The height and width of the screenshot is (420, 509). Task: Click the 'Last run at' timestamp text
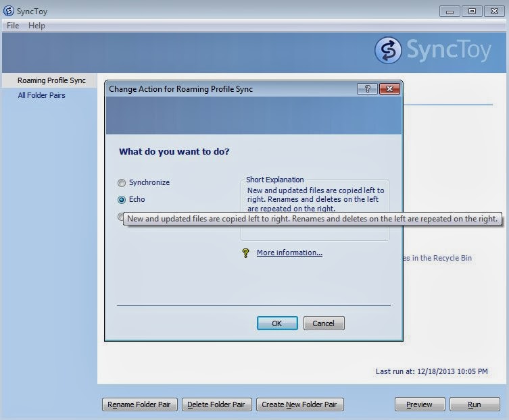pyautogui.click(x=432, y=371)
